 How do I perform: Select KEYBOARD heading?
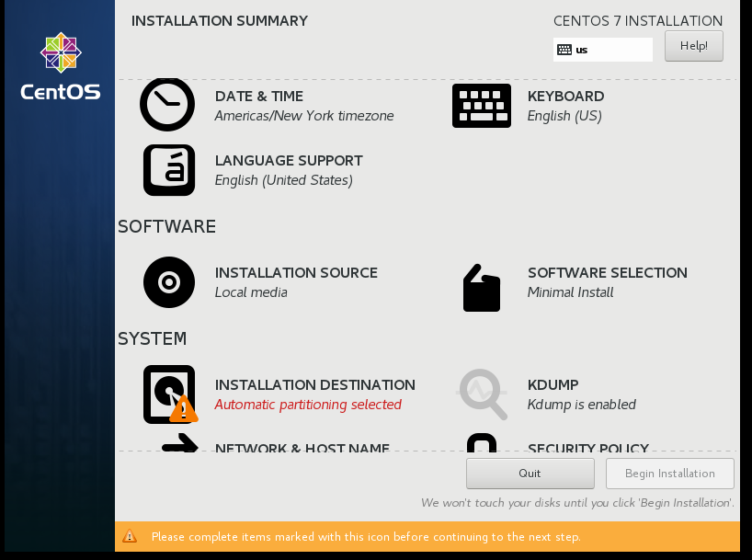point(566,96)
